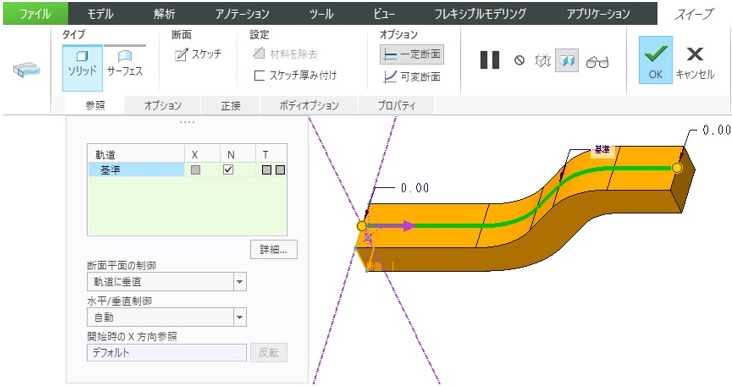Click the no-preview circle icon
The image size is (732, 386).
(519, 61)
